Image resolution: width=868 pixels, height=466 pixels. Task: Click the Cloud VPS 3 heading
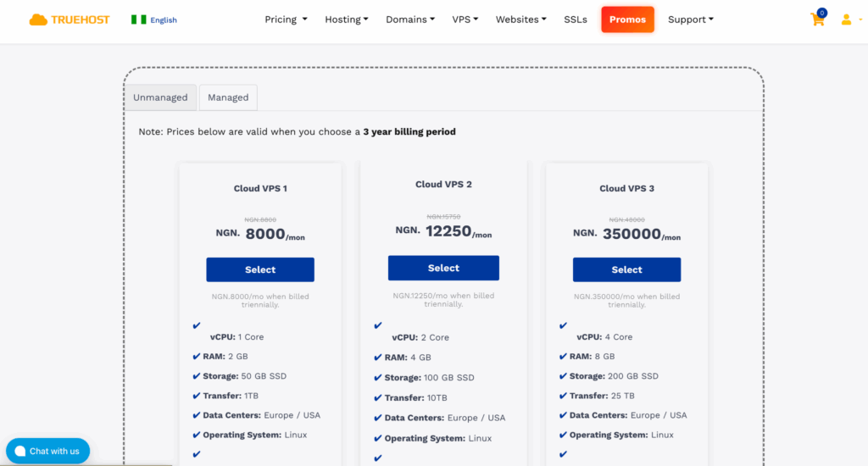tap(626, 188)
